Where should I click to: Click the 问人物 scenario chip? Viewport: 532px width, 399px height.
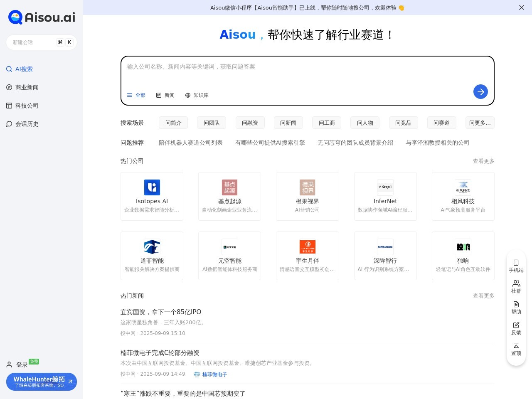click(365, 123)
